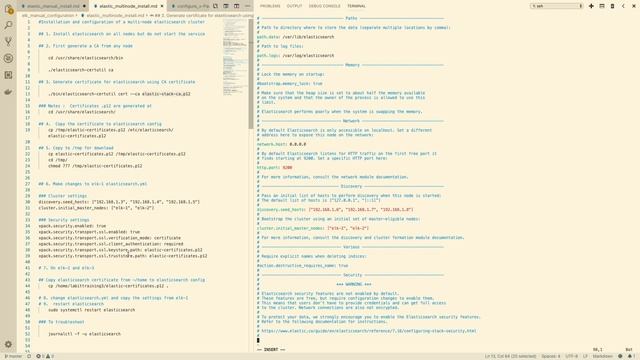Open the terminal selector ssh dropdown
The width and height of the screenshot is (640, 360).
[556, 6]
